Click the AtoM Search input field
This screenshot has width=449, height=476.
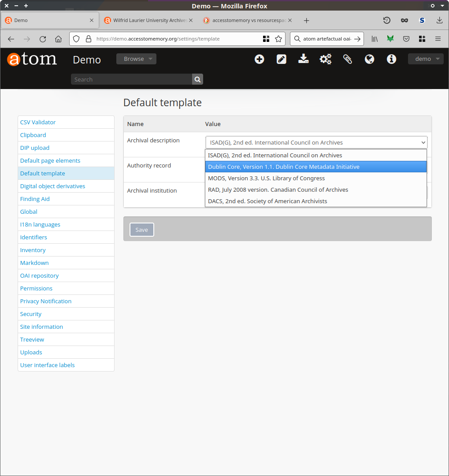131,79
